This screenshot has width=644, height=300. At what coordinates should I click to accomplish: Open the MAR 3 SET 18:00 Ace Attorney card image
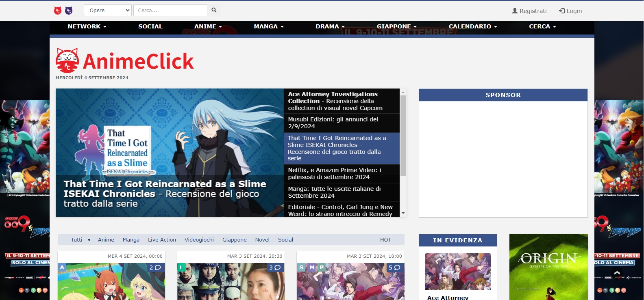[350, 281]
